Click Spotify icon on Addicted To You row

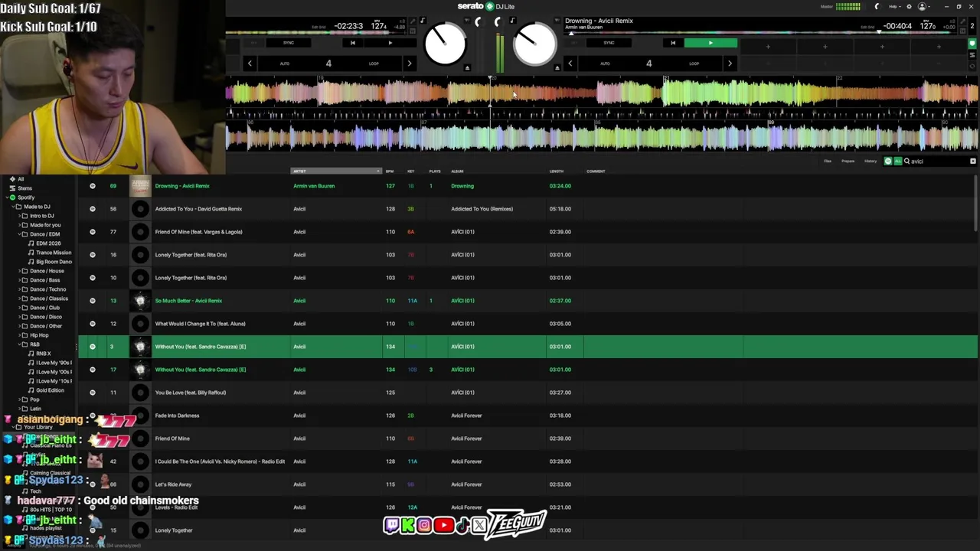coord(93,209)
